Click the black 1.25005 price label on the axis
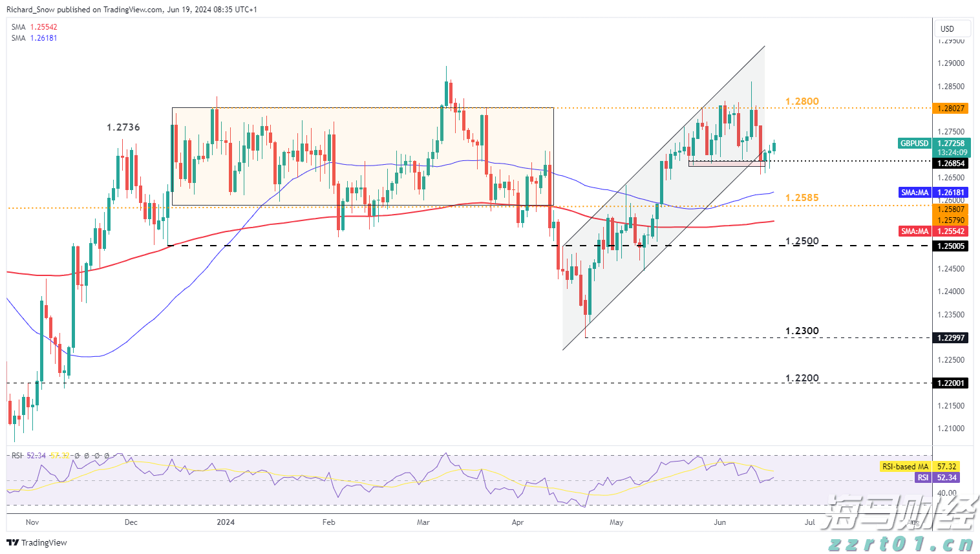Image resolution: width=980 pixels, height=554 pixels. pyautogui.click(x=950, y=246)
